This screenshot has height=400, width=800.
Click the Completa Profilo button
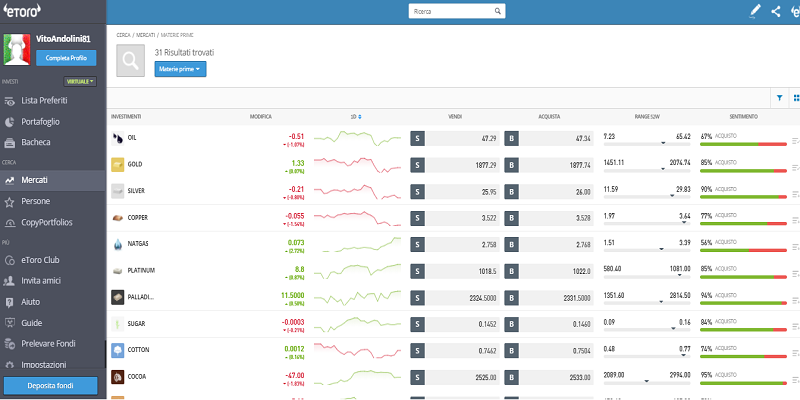(x=66, y=58)
